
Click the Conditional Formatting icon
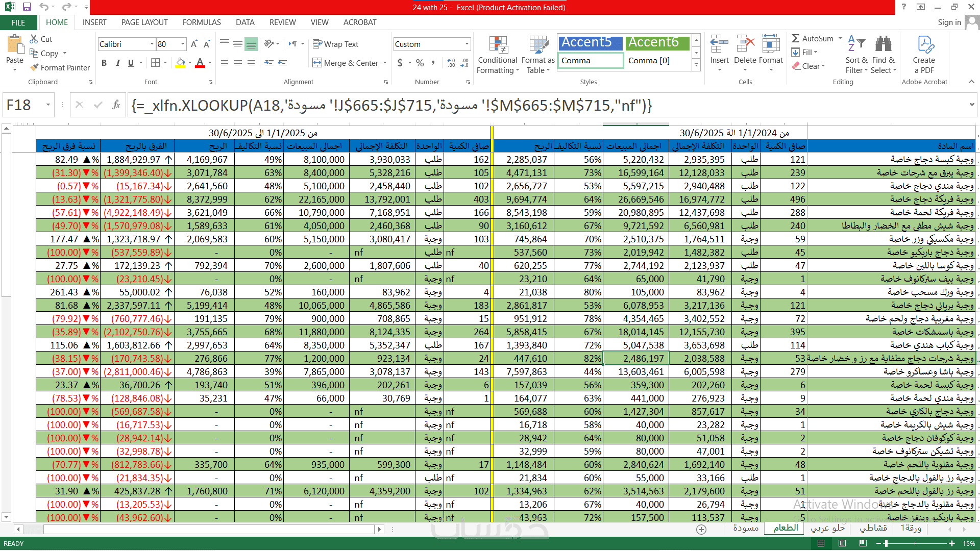[498, 45]
